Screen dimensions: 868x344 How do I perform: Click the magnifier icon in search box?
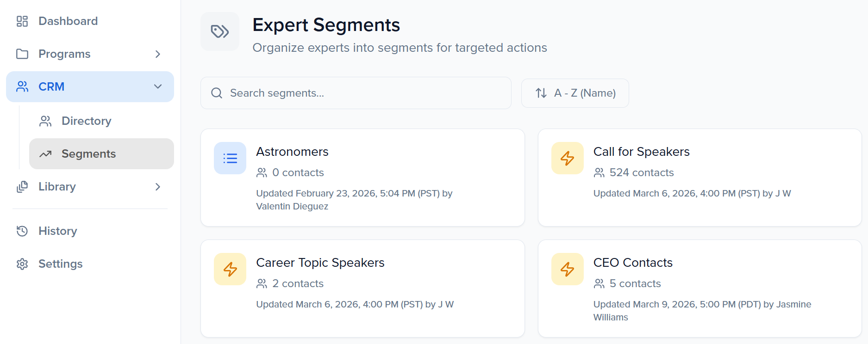pyautogui.click(x=217, y=93)
